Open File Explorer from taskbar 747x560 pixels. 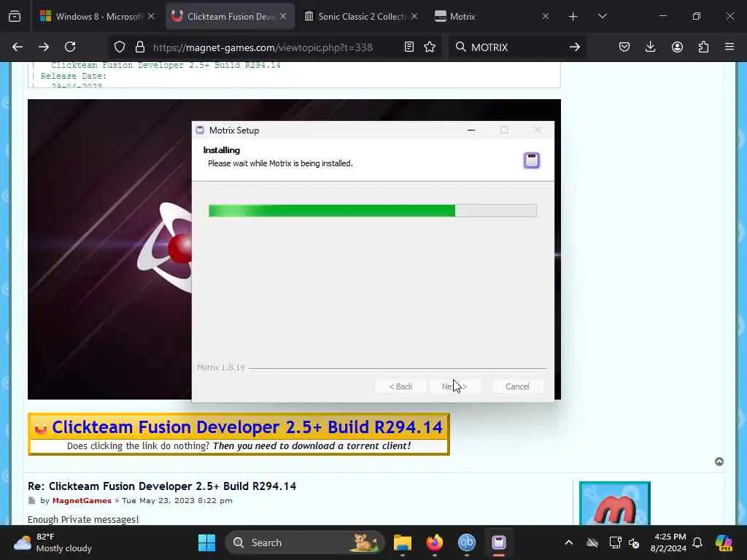[403, 542]
